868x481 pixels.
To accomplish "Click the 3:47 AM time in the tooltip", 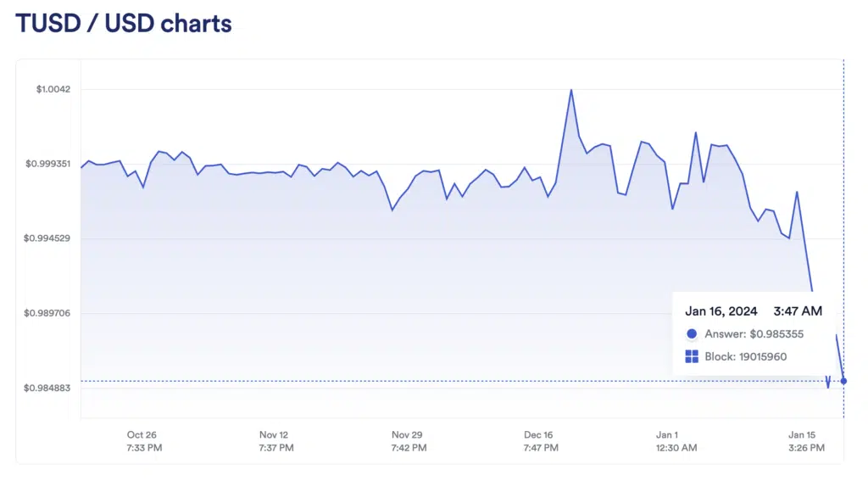I will coord(798,311).
